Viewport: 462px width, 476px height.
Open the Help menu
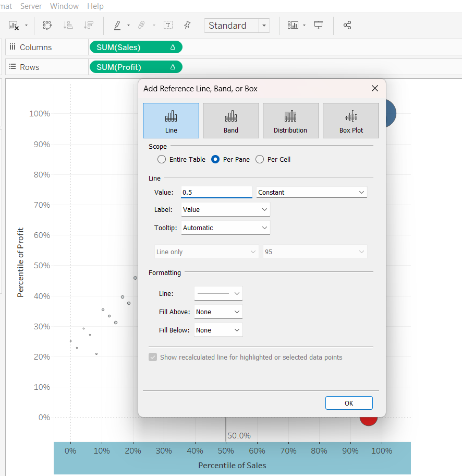95,6
